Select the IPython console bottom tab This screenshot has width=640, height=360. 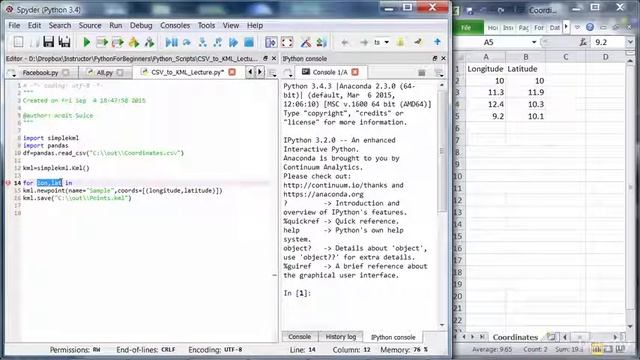click(x=393, y=337)
